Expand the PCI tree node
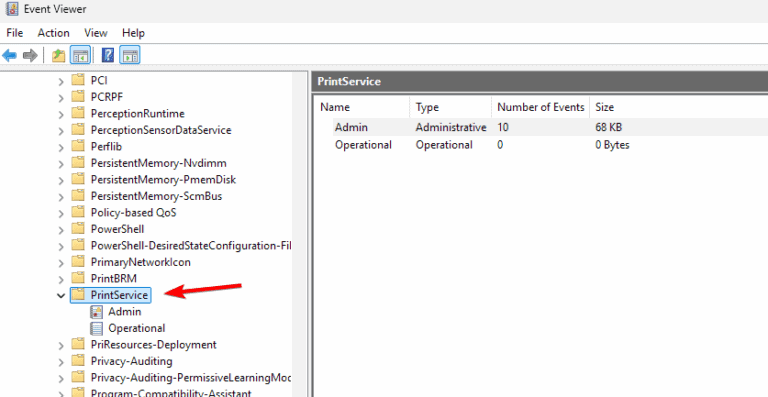Viewport: 768px width, 397px height. pyautogui.click(x=61, y=81)
